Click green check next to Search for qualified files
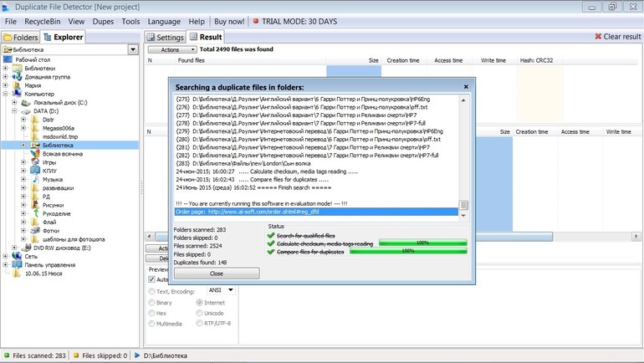Viewport: 644px width, 363px height. tap(271, 235)
